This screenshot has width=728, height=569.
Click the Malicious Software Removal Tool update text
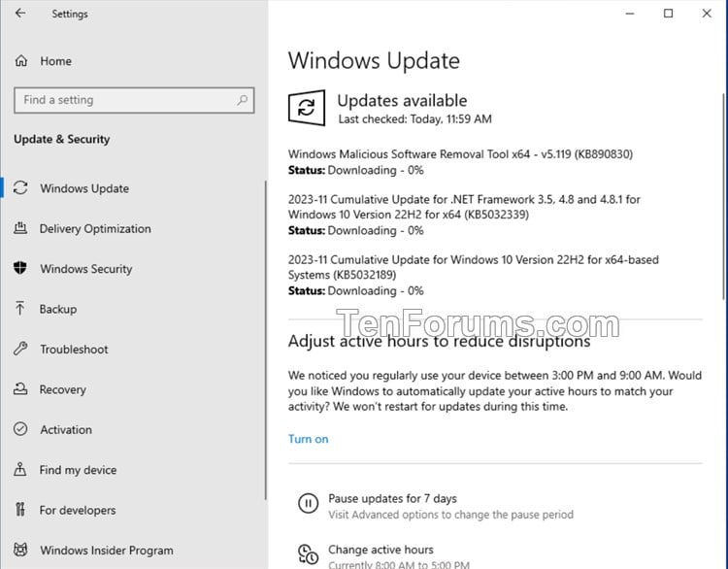460,153
